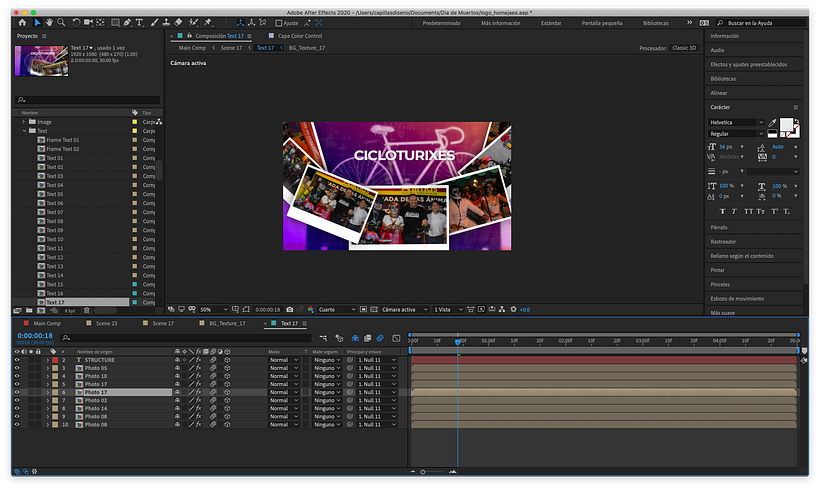
Task: Select the Rectangle shape tool
Action: tap(116, 22)
